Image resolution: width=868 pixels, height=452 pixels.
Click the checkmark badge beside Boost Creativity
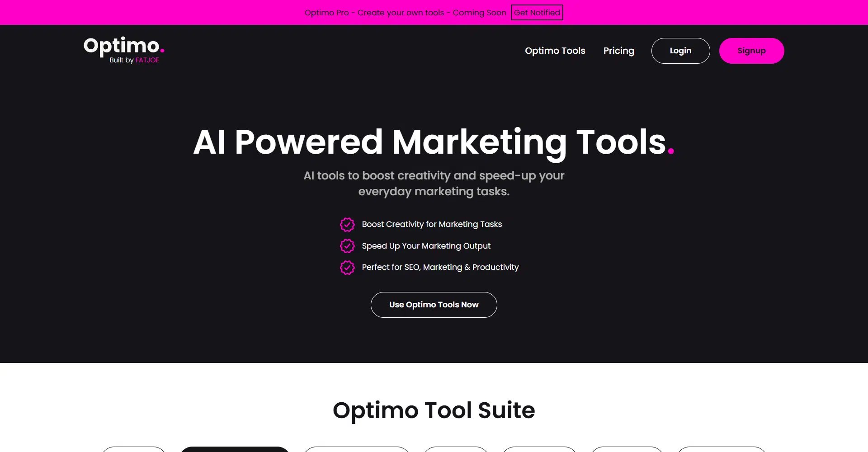347,225
